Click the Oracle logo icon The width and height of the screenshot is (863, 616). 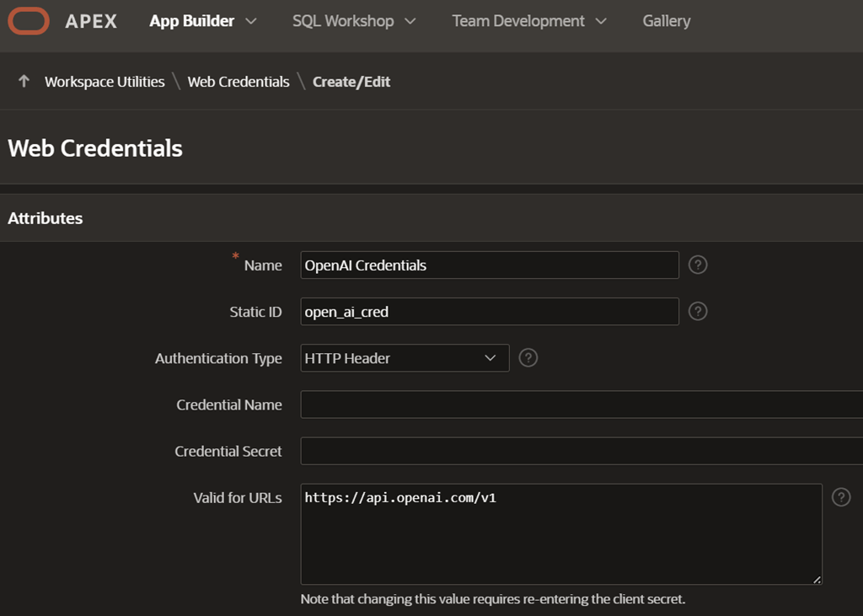click(29, 21)
